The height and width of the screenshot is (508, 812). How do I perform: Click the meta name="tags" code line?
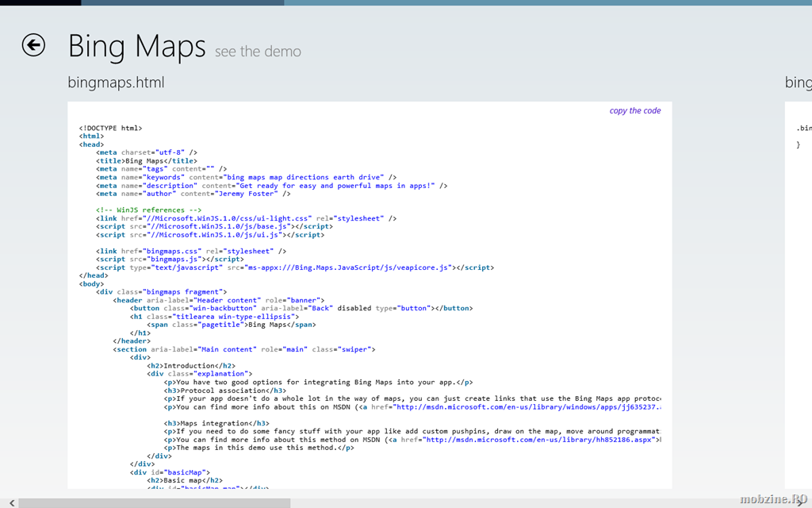click(x=161, y=169)
